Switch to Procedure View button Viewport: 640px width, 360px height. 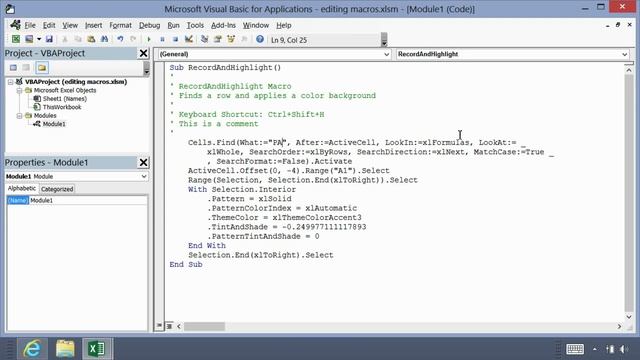pos(159,326)
